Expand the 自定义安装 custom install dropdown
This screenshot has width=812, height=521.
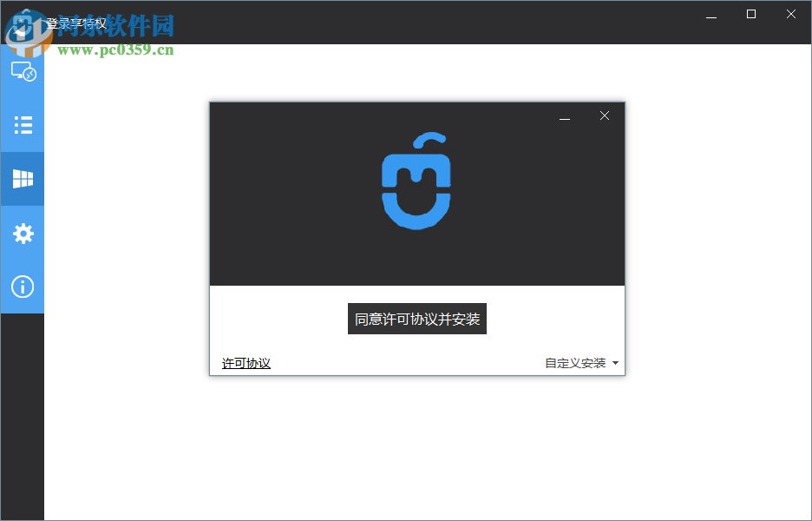(x=574, y=363)
